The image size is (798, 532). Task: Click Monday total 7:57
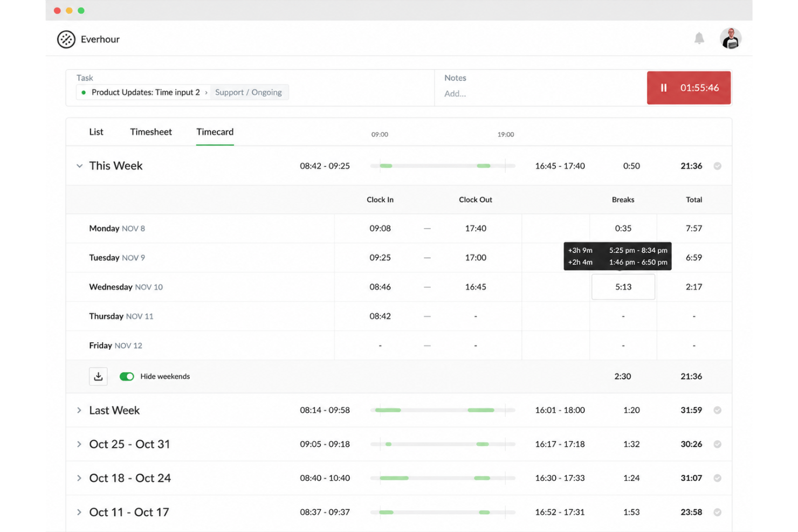(694, 229)
